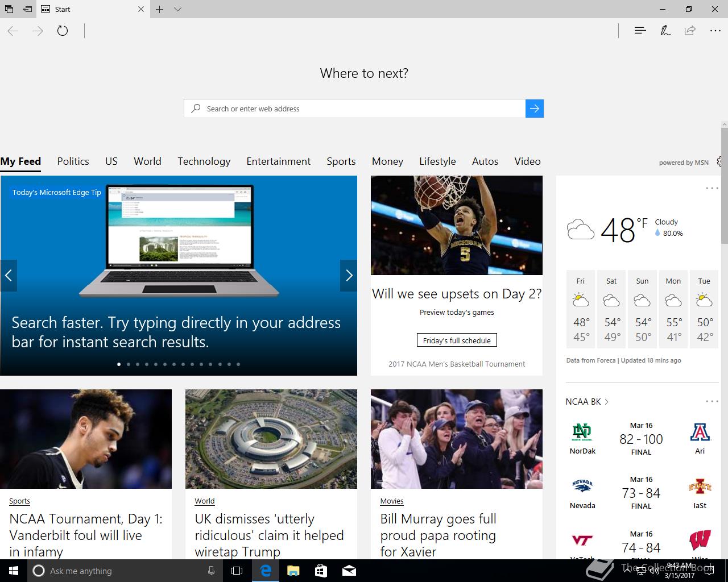The height and width of the screenshot is (582, 728).
Task: Select the My Feed tab
Action: click(x=20, y=161)
